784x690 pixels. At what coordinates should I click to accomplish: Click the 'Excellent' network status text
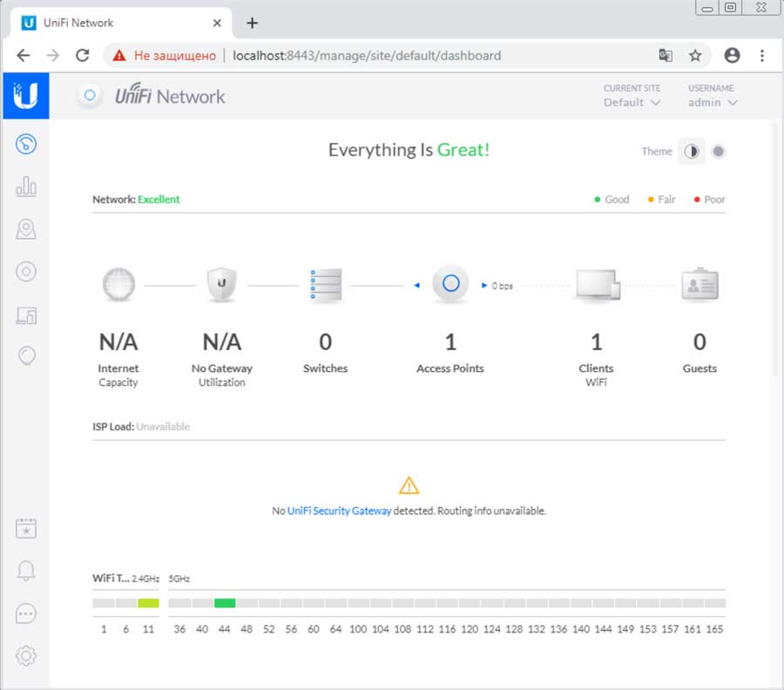click(159, 200)
